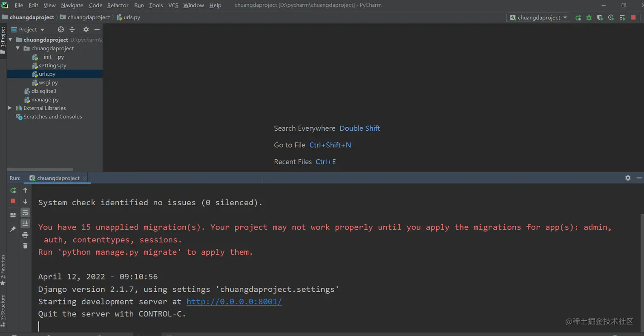Open the View menu
The height and width of the screenshot is (336, 644).
[49, 5]
